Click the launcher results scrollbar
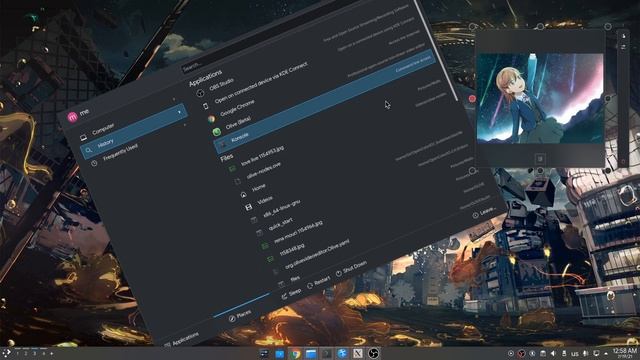Viewport: 640px width, 360px height. pyautogui.click(x=437, y=49)
